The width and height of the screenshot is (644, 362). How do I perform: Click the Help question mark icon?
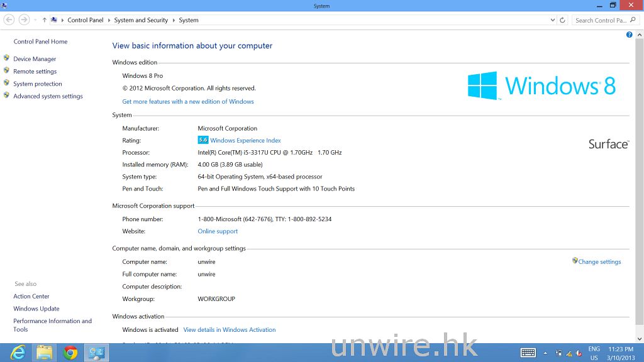tap(629, 35)
